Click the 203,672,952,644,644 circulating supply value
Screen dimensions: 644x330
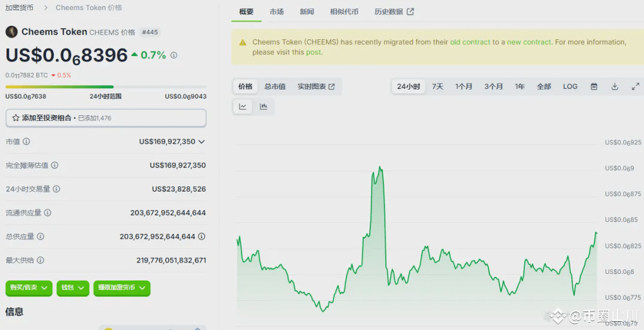[x=168, y=213]
